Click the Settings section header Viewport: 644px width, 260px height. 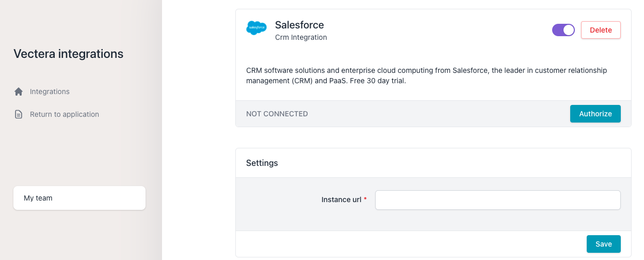[x=262, y=163]
